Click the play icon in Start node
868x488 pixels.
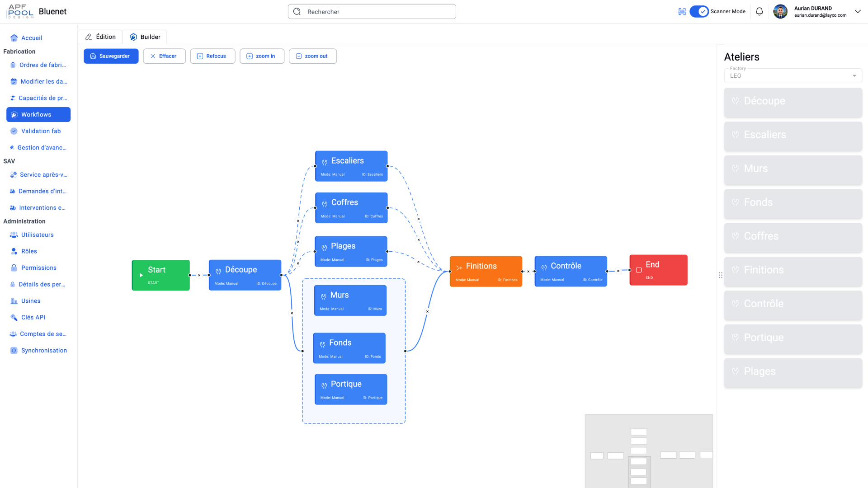pos(141,275)
